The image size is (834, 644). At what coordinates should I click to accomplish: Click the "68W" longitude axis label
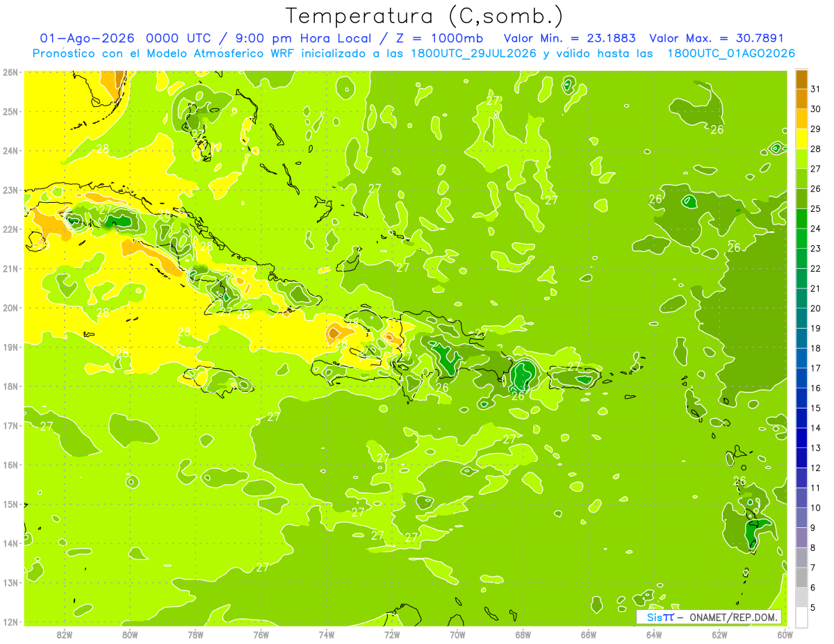(523, 634)
